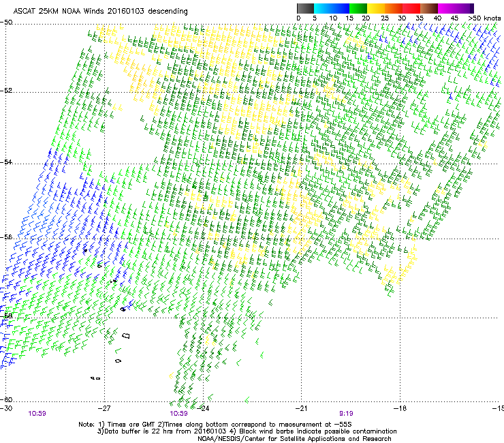Image resolution: width=504 pixels, height=443 pixels.
Task: Select the -21 longitude axis label
Action: tap(301, 408)
